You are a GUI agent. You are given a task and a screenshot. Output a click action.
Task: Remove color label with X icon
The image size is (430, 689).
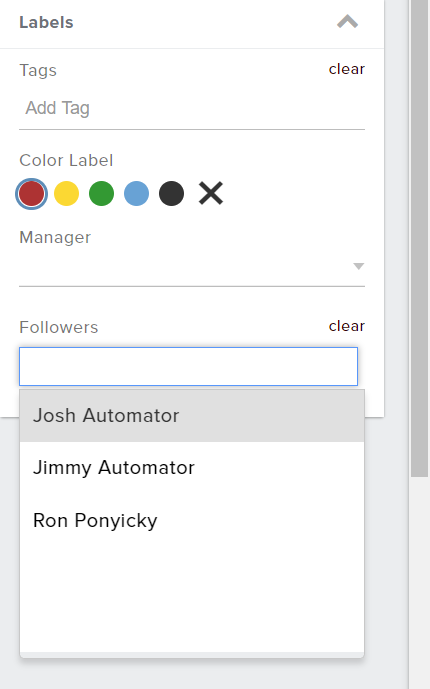211,193
